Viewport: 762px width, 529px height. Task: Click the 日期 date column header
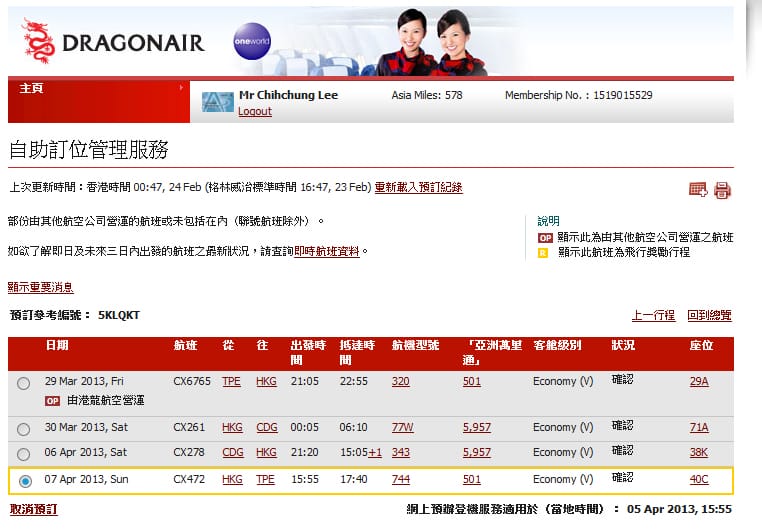click(57, 345)
